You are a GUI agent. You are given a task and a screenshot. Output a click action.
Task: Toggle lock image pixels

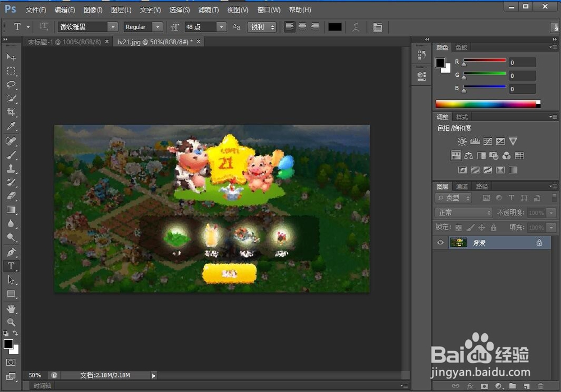(470, 228)
